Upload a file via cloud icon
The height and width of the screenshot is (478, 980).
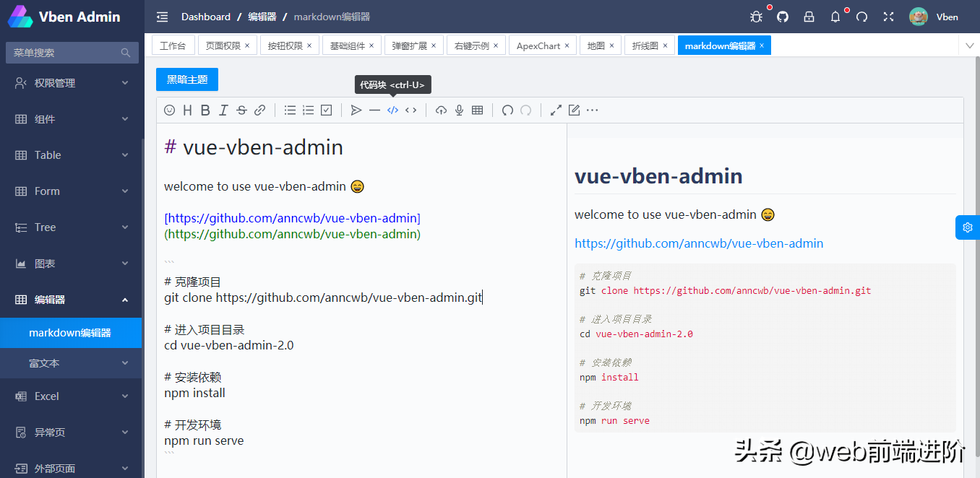point(441,110)
